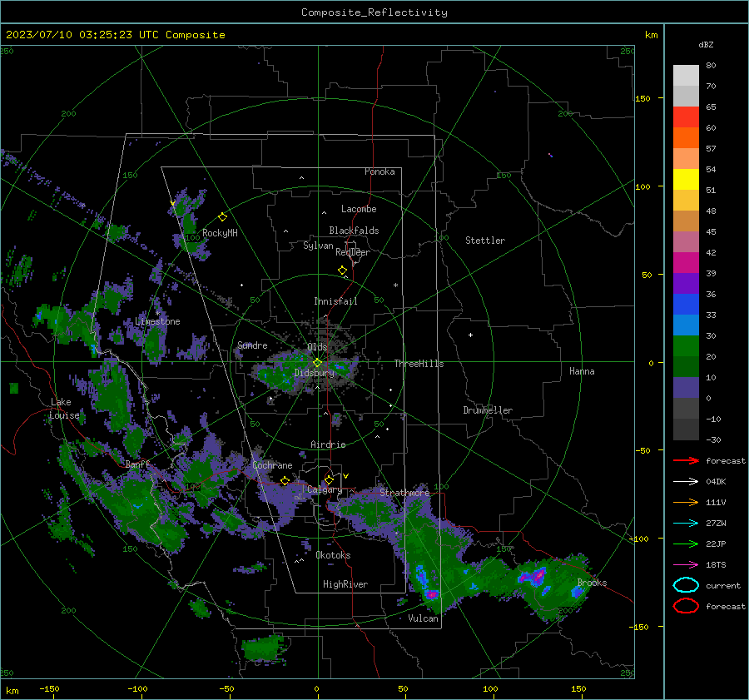
Task: Click the red forecast arrow in legend
Action: click(x=686, y=460)
